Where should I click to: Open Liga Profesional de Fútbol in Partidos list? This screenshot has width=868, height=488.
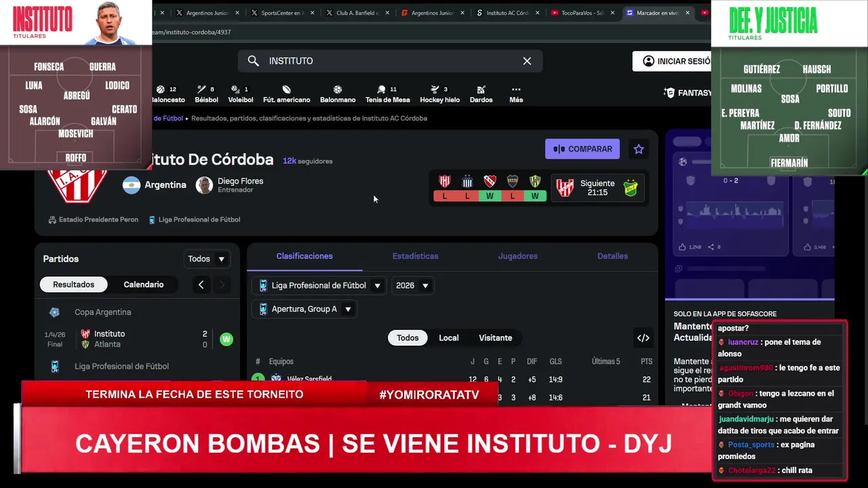click(x=121, y=367)
